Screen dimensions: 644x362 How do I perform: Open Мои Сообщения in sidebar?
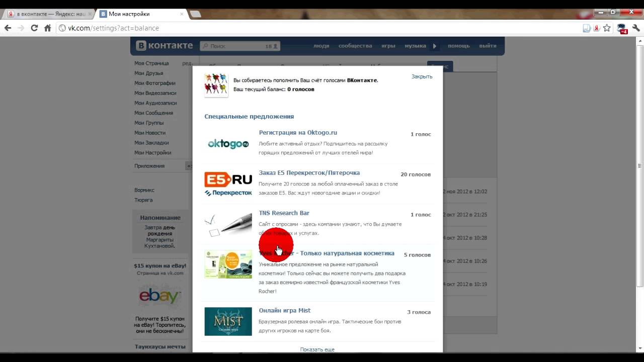click(x=153, y=113)
